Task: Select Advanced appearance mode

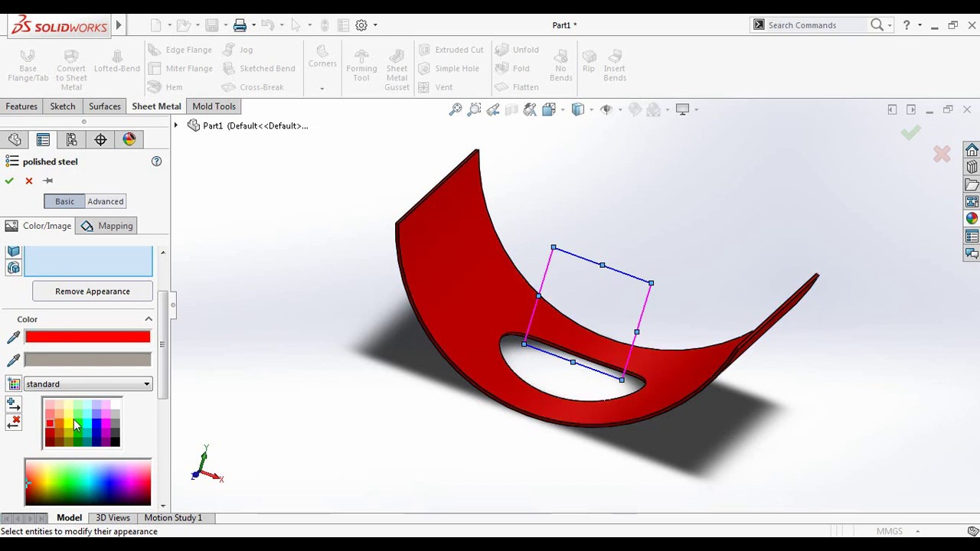Action: point(105,201)
